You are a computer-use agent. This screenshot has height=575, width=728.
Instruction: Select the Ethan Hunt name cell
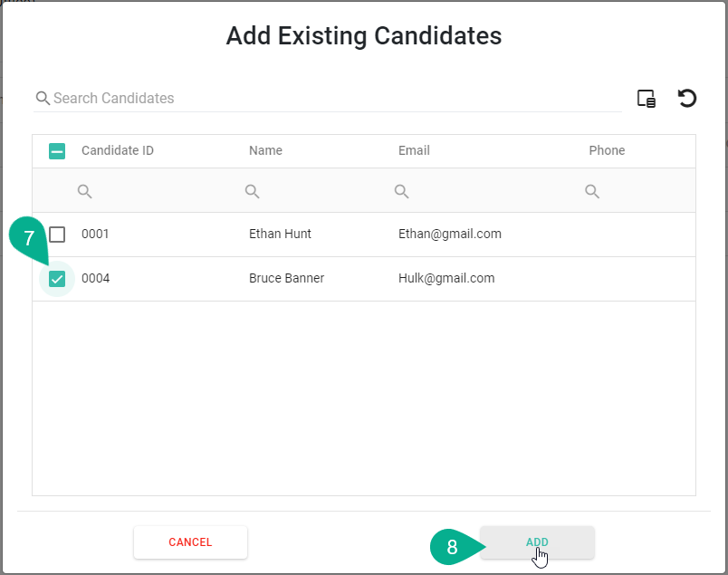280,234
